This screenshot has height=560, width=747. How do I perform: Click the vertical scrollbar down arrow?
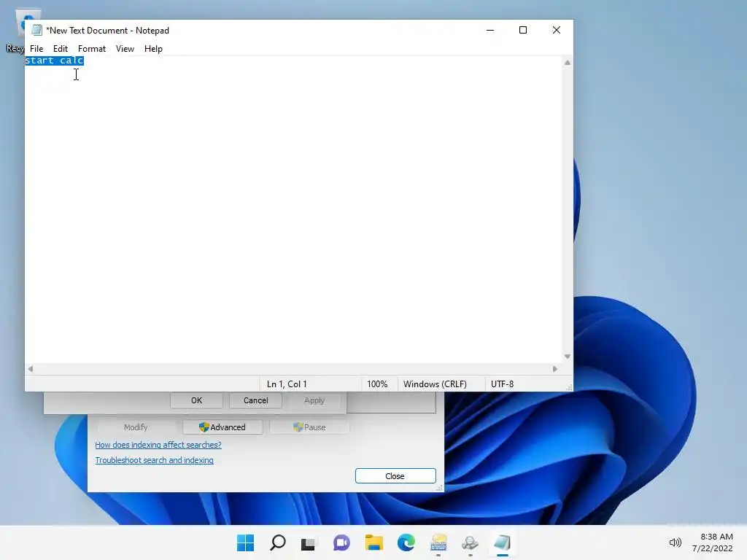click(568, 356)
